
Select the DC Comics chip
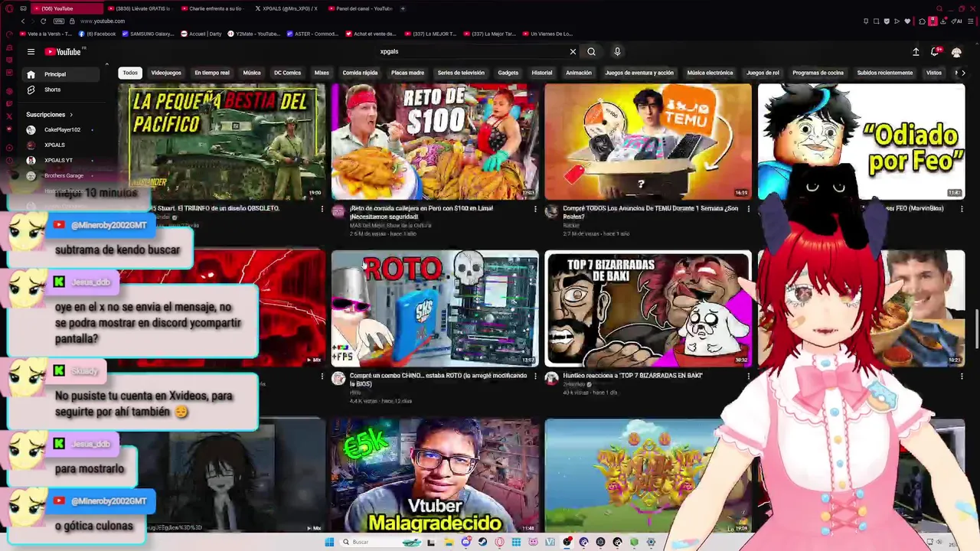(288, 73)
